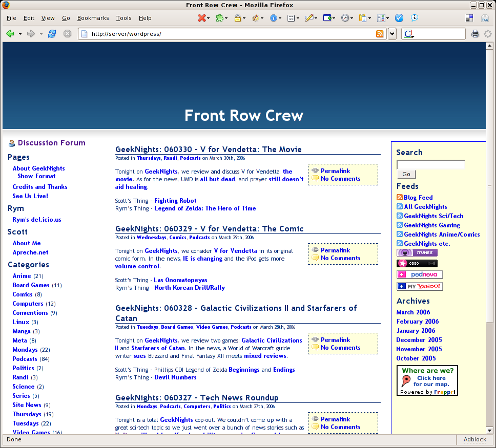Open the address bar history dropdown
Viewport: 496px width, 448px height.
point(392,33)
